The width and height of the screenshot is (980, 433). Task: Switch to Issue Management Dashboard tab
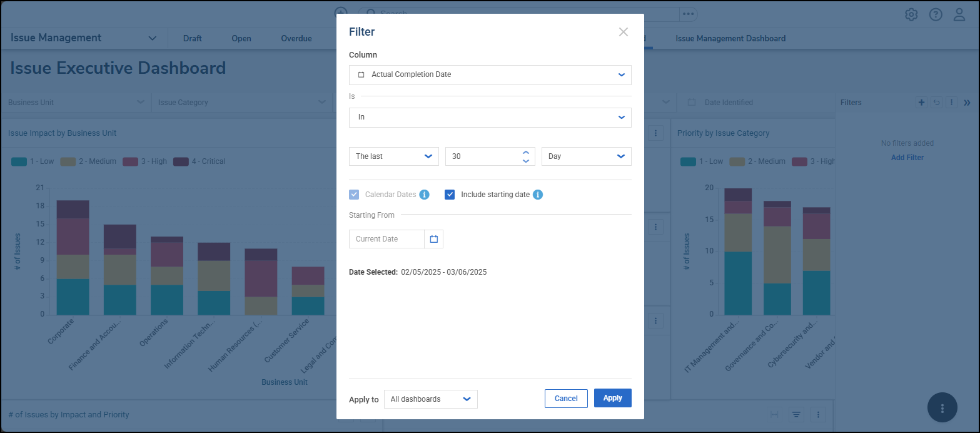[x=730, y=39]
